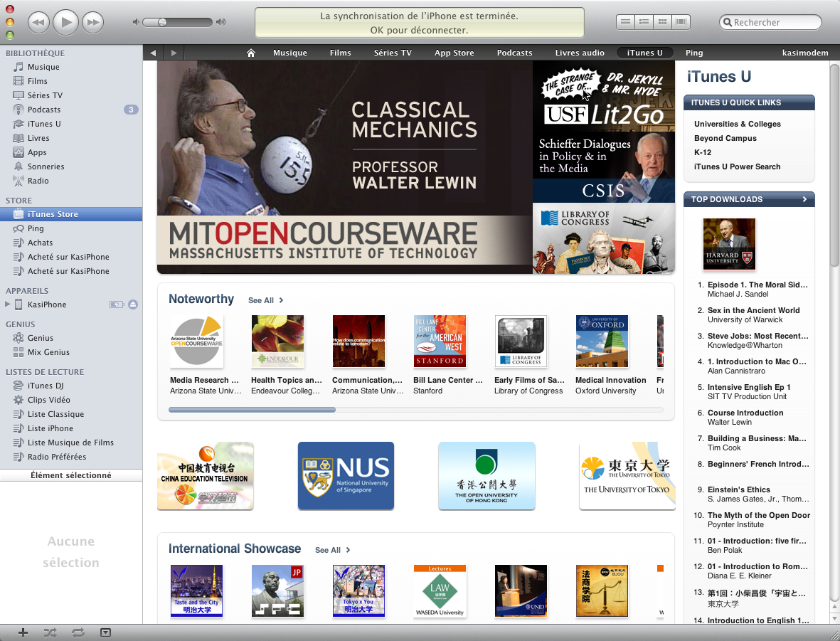
Task: Open Oxford Medical Innovation thumbnail
Action: 602,341
